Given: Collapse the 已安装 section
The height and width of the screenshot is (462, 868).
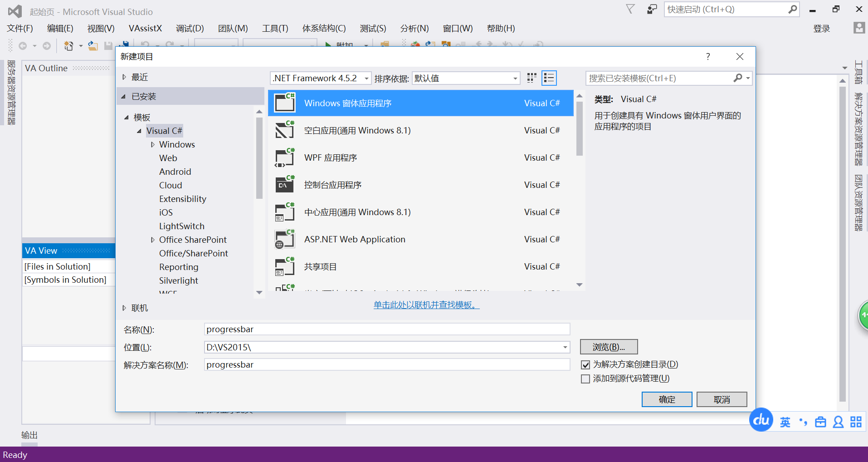Looking at the screenshot, I should point(123,96).
